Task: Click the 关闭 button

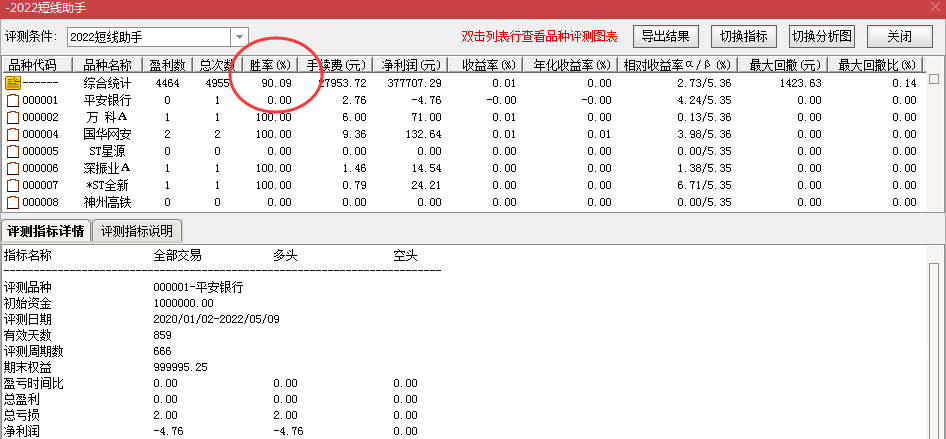Action: 900,36
